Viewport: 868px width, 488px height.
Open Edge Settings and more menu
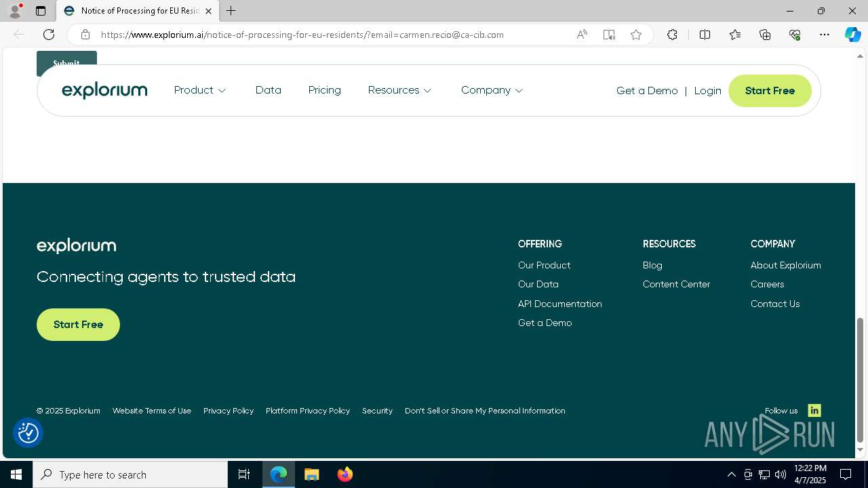pos(825,35)
